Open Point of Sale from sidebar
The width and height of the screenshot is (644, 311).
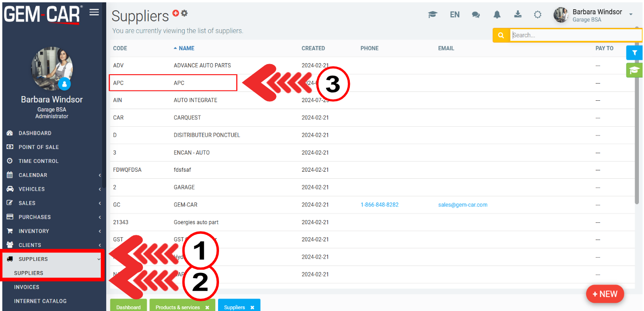(39, 147)
